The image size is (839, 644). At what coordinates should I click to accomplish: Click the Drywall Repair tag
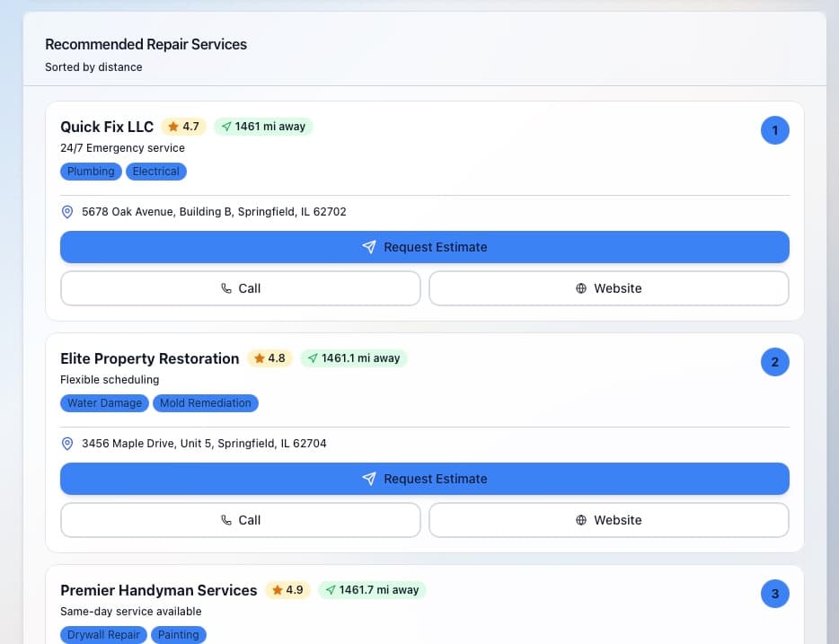104,635
